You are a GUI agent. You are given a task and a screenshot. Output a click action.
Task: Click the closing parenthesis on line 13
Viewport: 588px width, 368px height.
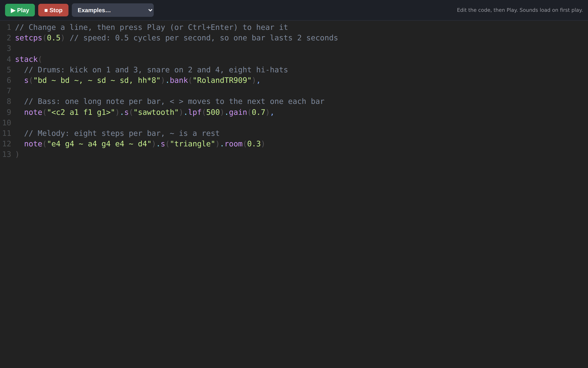tap(17, 154)
